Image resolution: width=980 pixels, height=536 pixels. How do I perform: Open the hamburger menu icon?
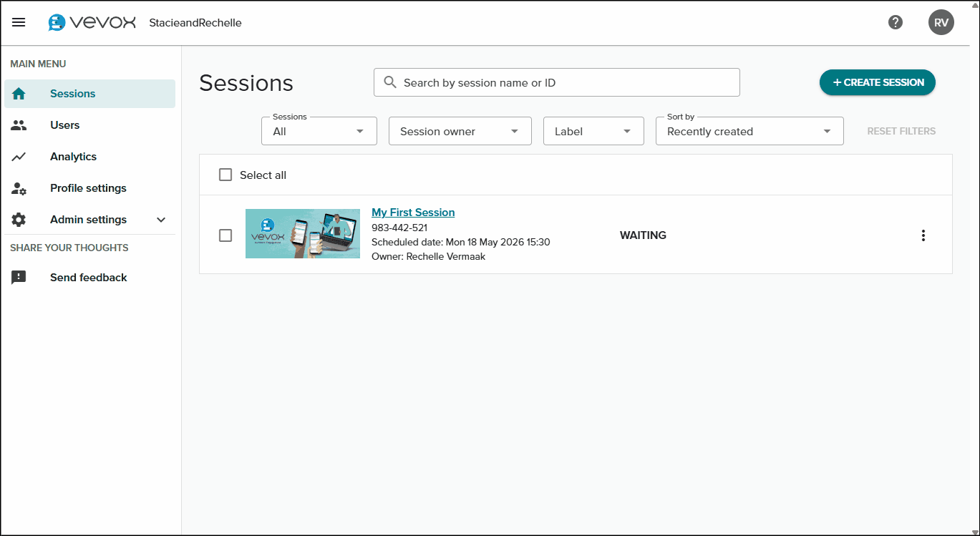point(19,22)
